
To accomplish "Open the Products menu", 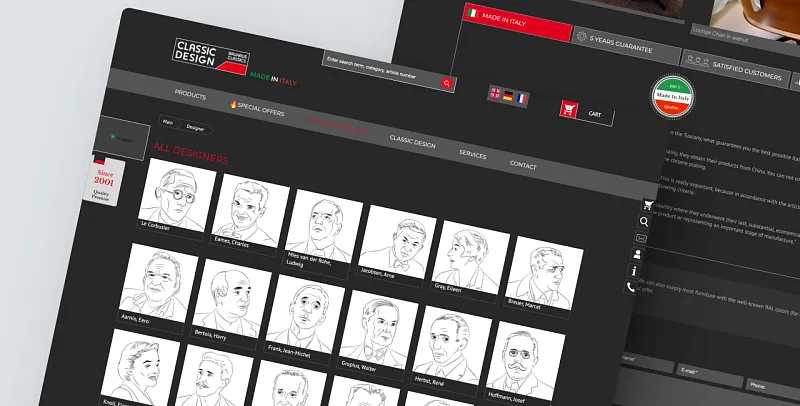I will (190, 94).
